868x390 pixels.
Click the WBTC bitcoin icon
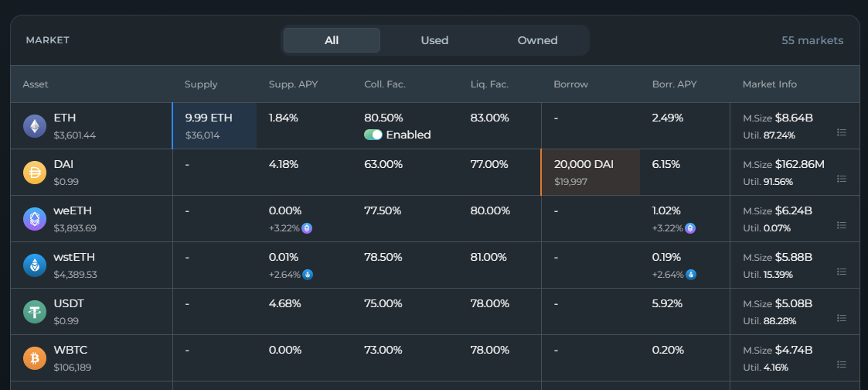coord(35,358)
